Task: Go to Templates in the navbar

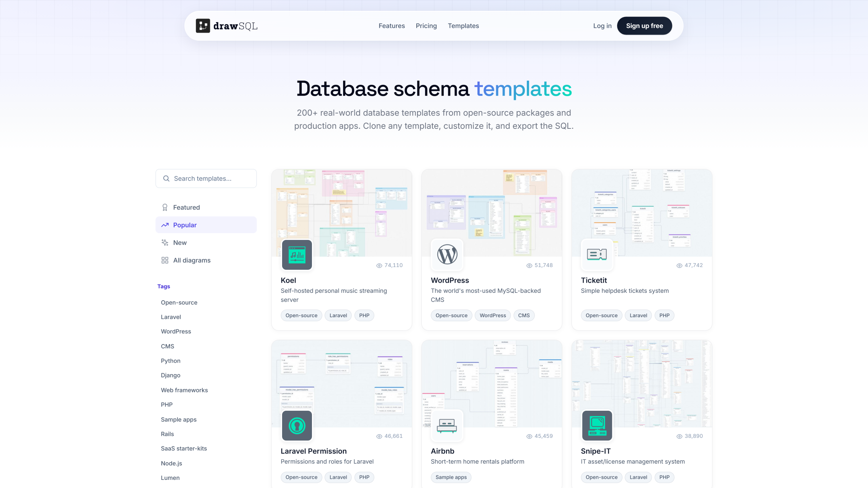Action: 463,26
